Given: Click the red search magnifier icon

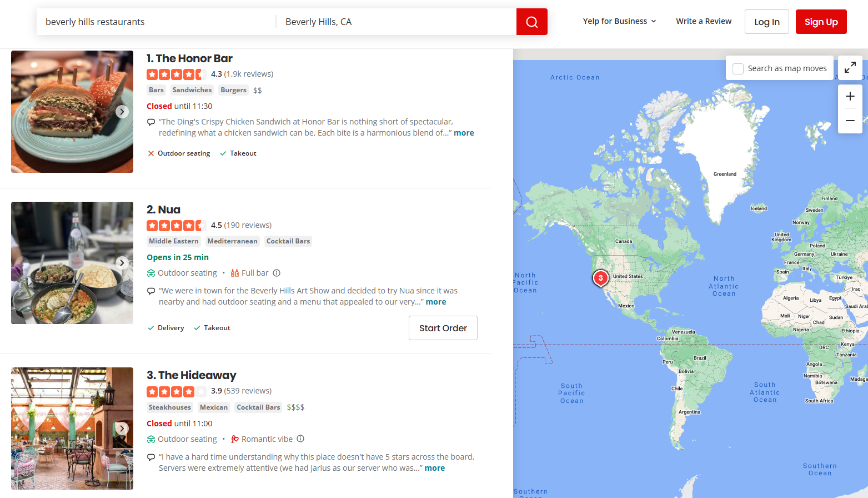Looking at the screenshot, I should [x=531, y=22].
